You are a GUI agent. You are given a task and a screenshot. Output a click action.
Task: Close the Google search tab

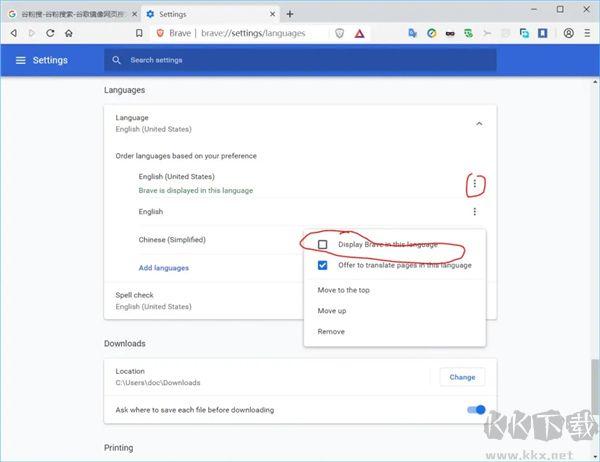tap(134, 14)
